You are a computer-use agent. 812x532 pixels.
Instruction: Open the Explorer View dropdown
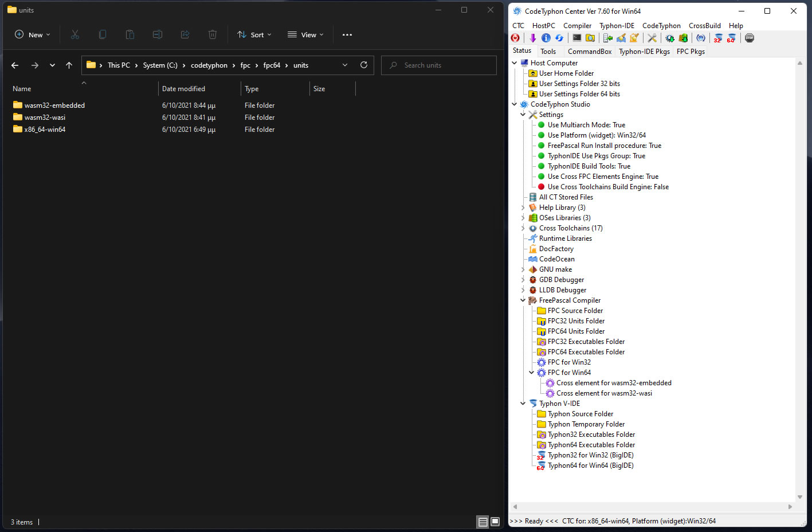click(305, 34)
